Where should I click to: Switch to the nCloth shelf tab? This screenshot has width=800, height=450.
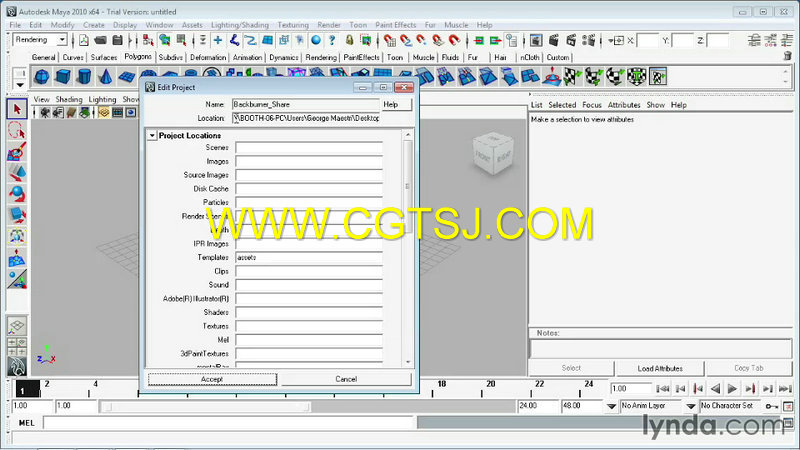(530, 58)
